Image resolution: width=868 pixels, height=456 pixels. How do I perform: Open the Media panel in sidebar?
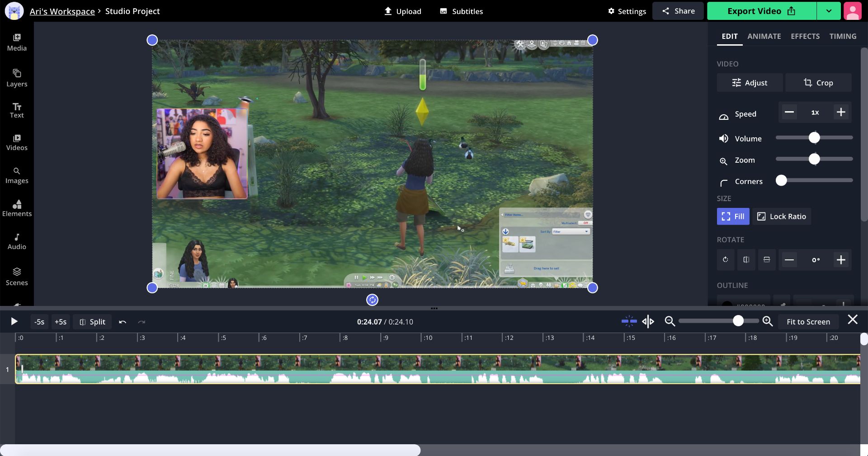[x=17, y=42]
